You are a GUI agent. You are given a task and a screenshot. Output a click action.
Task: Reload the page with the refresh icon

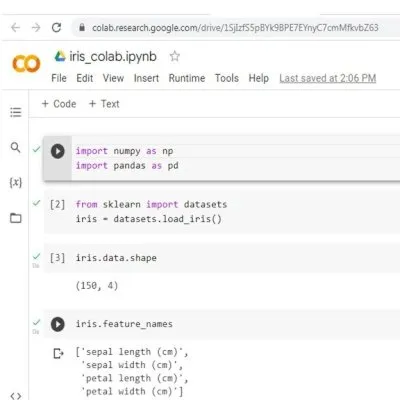click(x=56, y=27)
